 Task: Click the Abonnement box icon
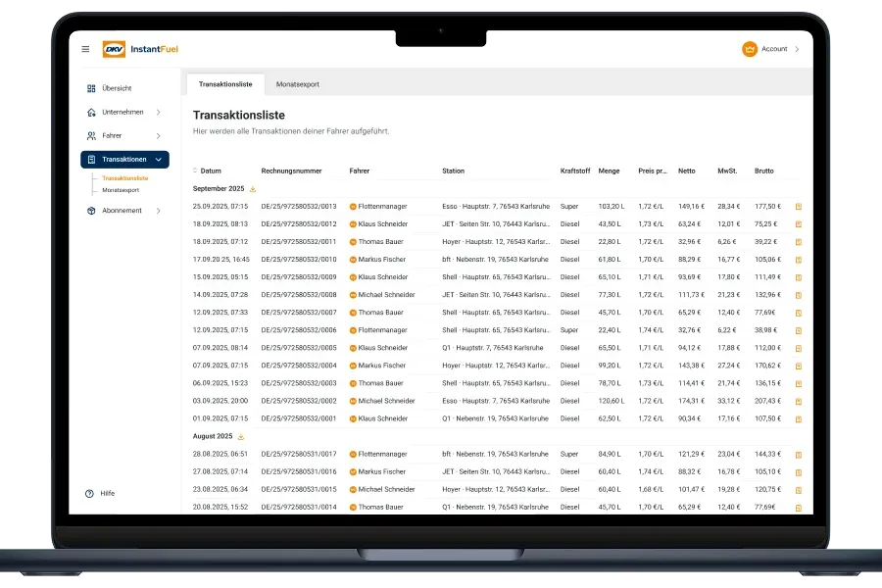click(91, 211)
